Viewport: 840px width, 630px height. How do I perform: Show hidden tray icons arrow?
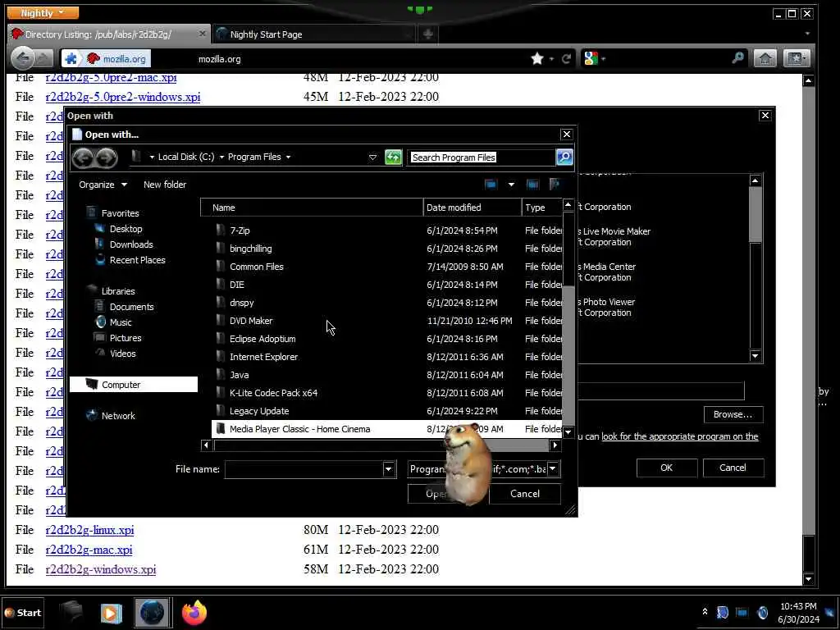click(705, 612)
